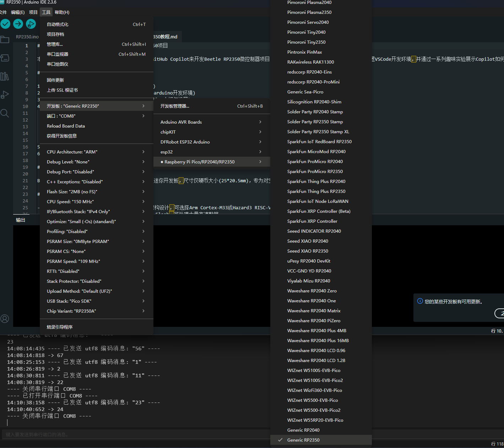Image resolution: width=504 pixels, height=448 pixels.
Task: Expand IP/Bluetooth Stack "IPv4 Only" submenu
Action: point(97,211)
